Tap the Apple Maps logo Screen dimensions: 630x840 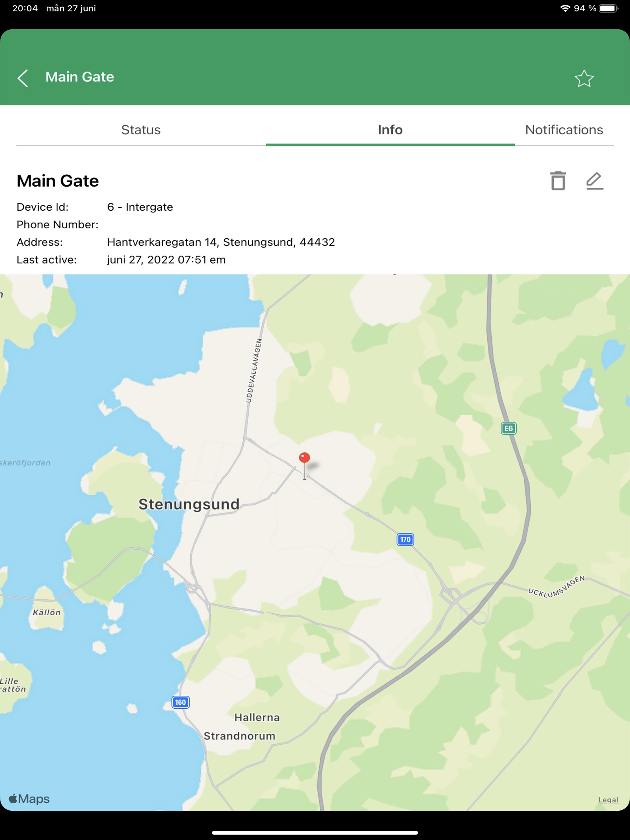29,798
